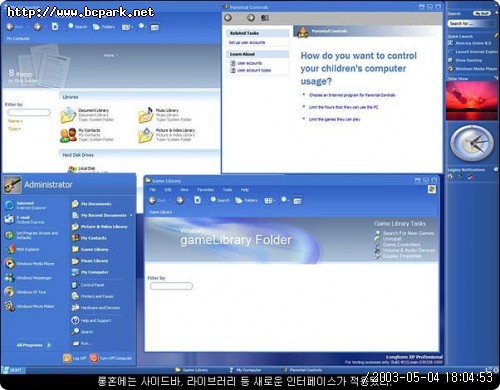Open My Contacts in Start menu
Screen dimensions: 500x390
[x=89, y=238]
